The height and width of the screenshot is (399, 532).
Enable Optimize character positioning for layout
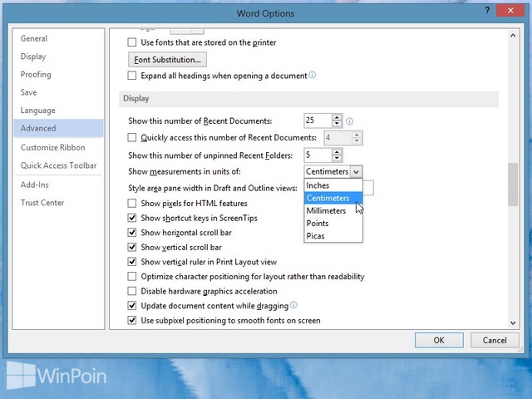click(132, 277)
